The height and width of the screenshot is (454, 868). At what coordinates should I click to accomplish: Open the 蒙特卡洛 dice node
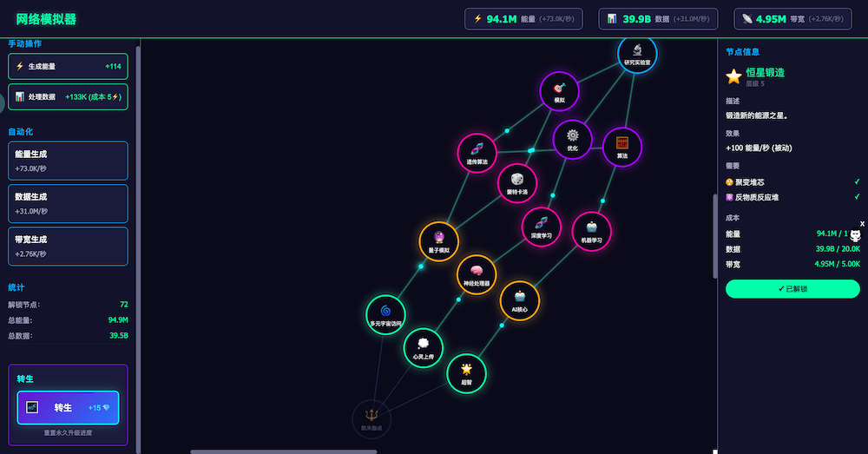click(517, 183)
